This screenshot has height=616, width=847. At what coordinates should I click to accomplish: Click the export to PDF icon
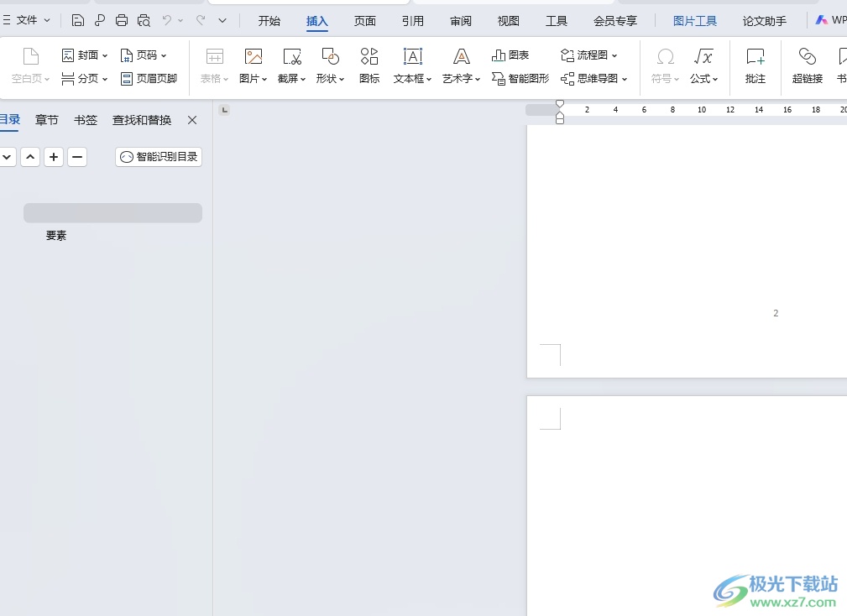[x=99, y=20]
